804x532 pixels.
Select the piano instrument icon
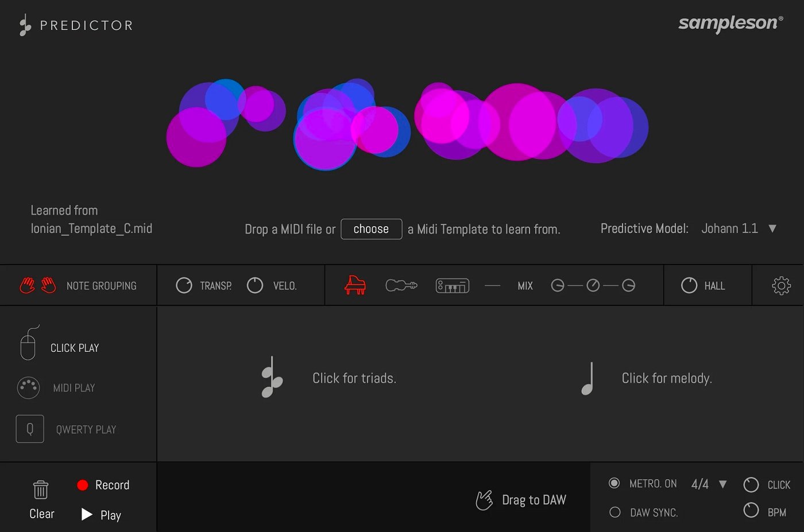point(356,285)
